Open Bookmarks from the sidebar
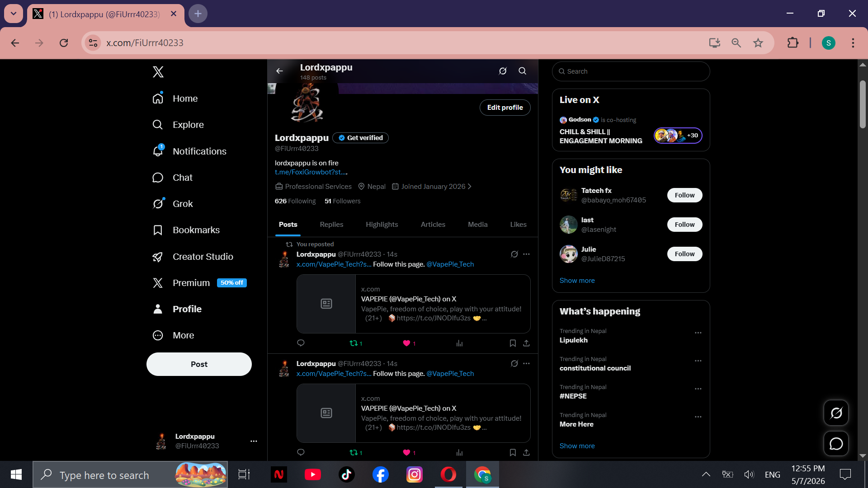 click(186, 230)
